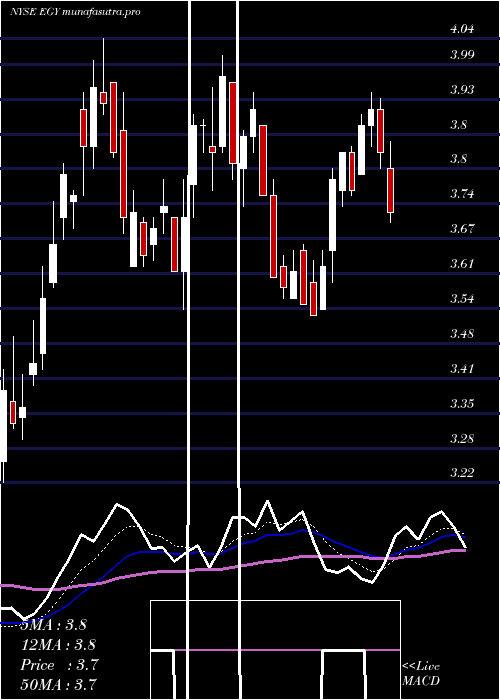
Task: Click the Price : 3.7 readout
Action: (x=59, y=665)
